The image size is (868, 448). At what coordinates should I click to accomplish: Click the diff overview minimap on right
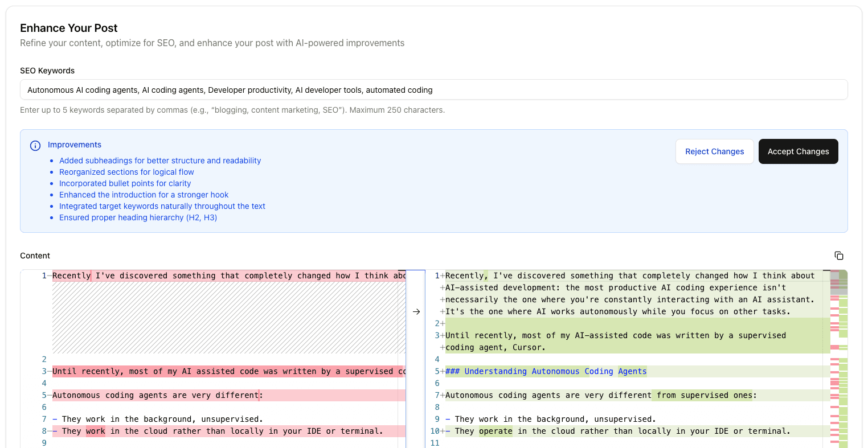tap(839, 359)
